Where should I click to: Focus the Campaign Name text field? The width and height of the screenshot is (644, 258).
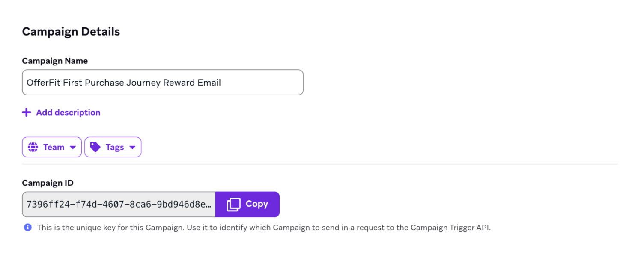257,83
